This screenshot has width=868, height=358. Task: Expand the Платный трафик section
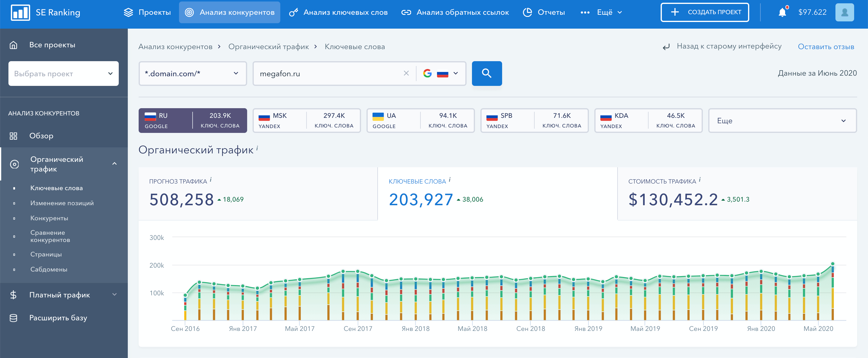(x=114, y=294)
